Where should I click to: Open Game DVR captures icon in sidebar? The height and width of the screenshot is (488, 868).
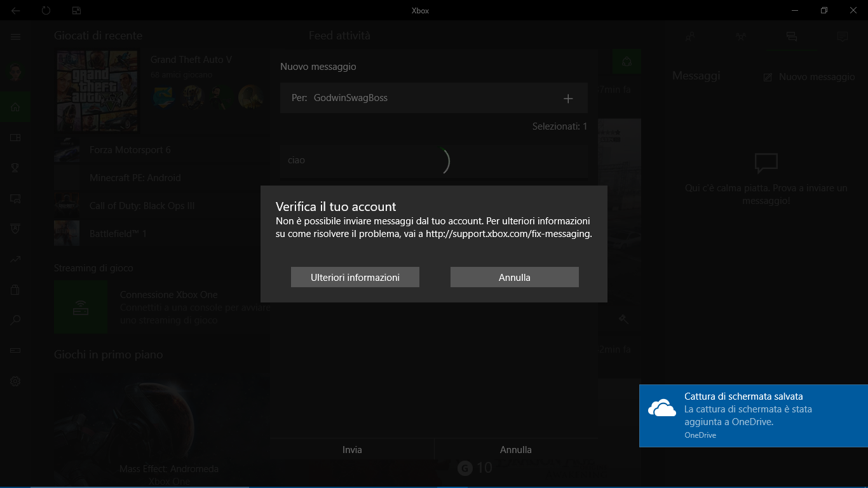[x=16, y=198]
